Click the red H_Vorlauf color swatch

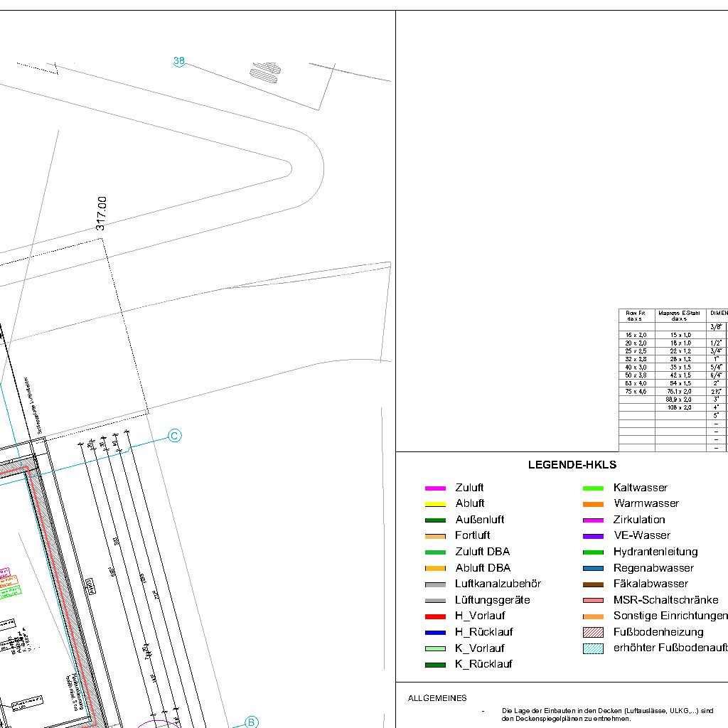click(434, 616)
